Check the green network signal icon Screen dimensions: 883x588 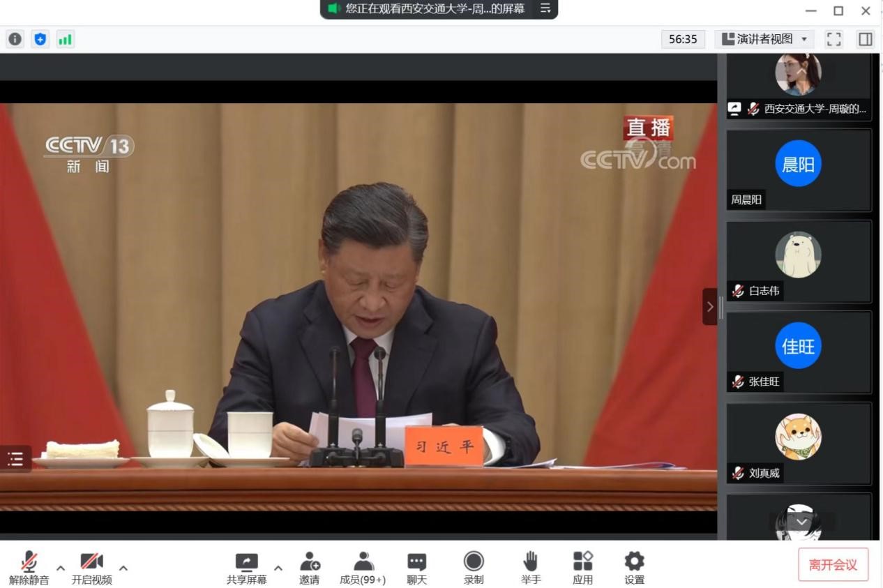[x=65, y=39]
